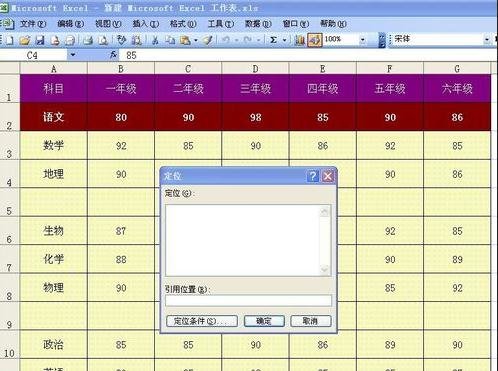This screenshot has height=371, width=498.
Task: Click the list box scroll down arrow
Action: [325, 269]
